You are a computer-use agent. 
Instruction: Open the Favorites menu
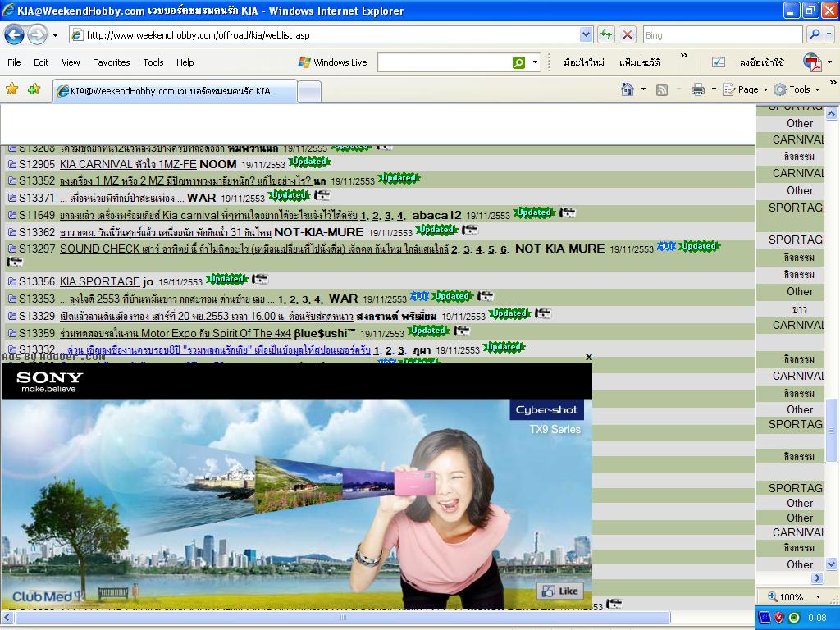(111, 62)
